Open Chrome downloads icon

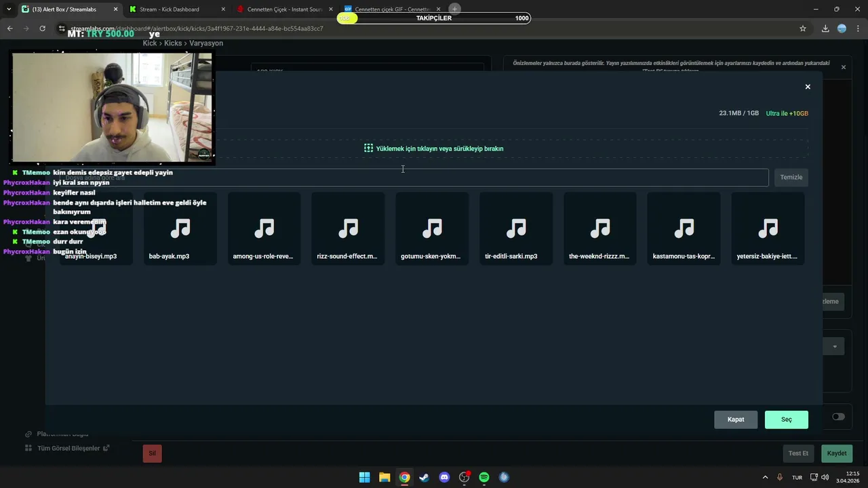coord(825,28)
